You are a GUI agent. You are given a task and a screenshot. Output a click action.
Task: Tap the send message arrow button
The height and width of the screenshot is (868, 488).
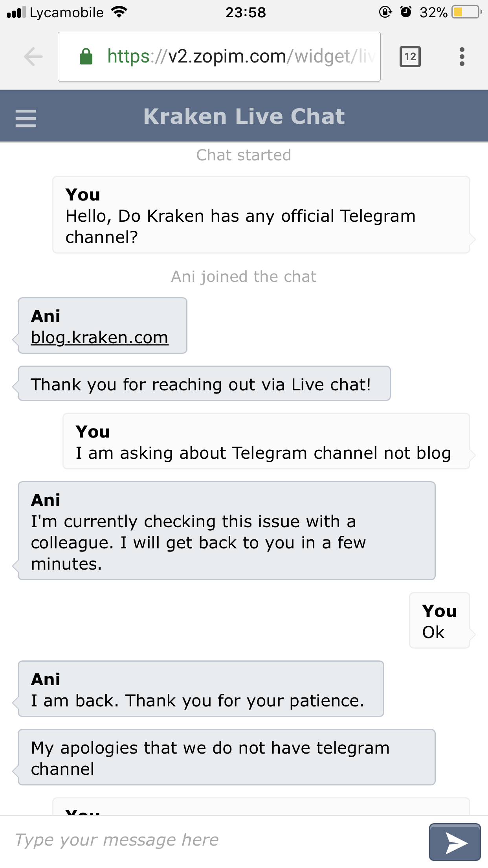coord(455,842)
